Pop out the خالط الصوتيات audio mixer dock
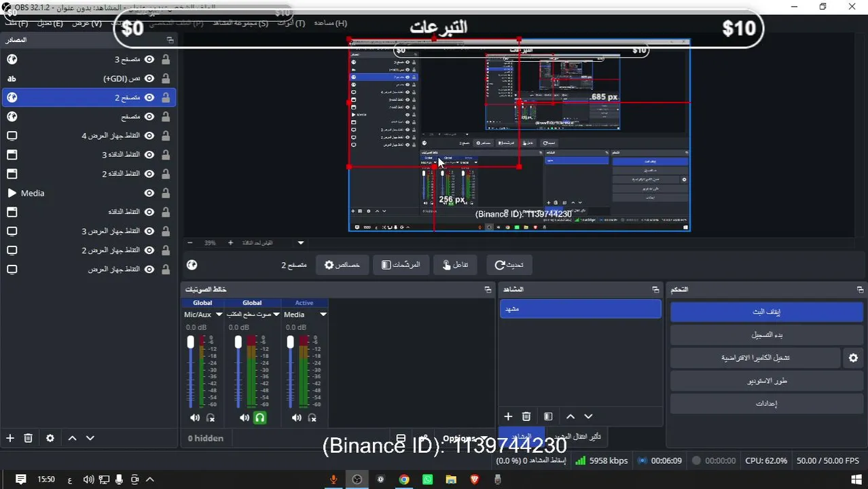 [x=488, y=289]
